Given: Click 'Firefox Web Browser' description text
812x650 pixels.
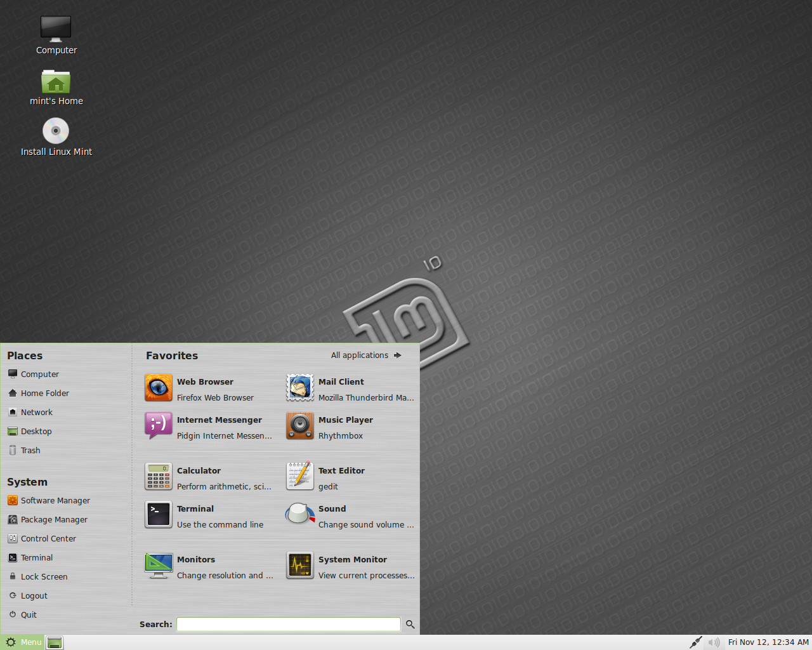Looking at the screenshot, I should click(x=215, y=398).
